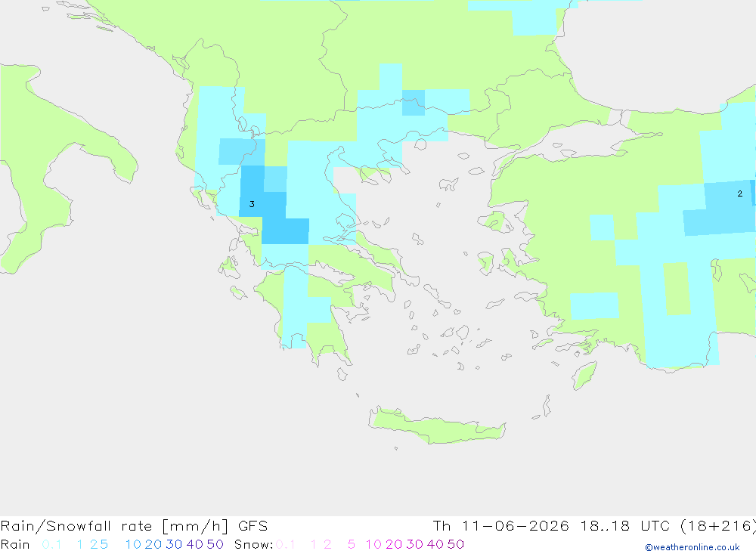Select snow legend value 5
Viewport: 756px width, 554px height.
(352, 544)
